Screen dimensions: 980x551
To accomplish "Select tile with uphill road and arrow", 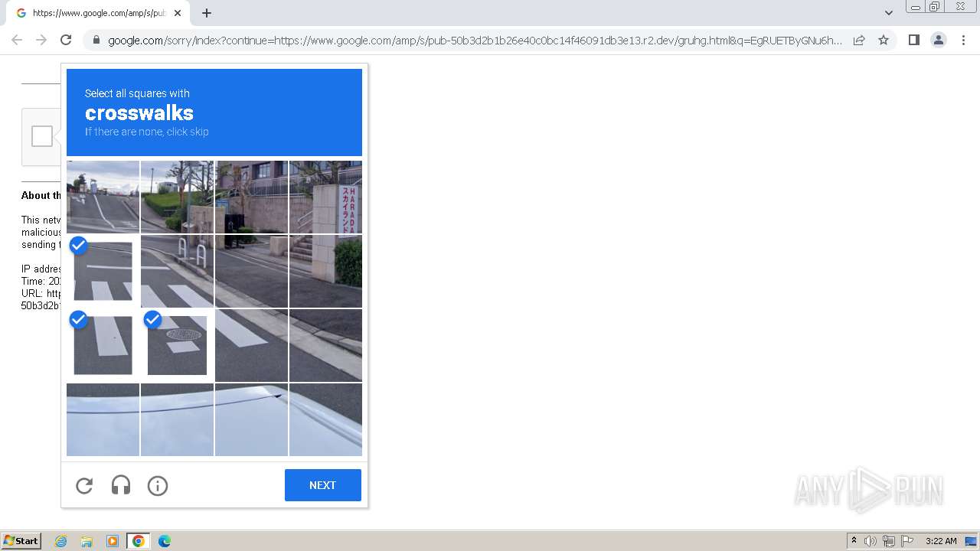I will 103,197.
